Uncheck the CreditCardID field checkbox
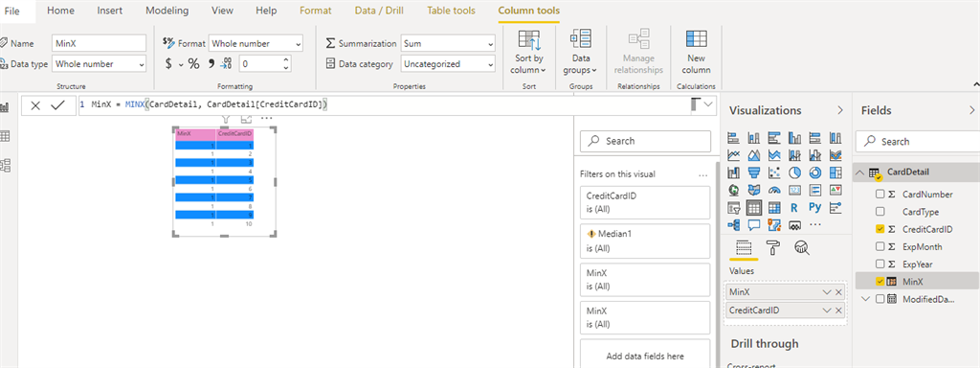This screenshot has width=980, height=368. (880, 230)
